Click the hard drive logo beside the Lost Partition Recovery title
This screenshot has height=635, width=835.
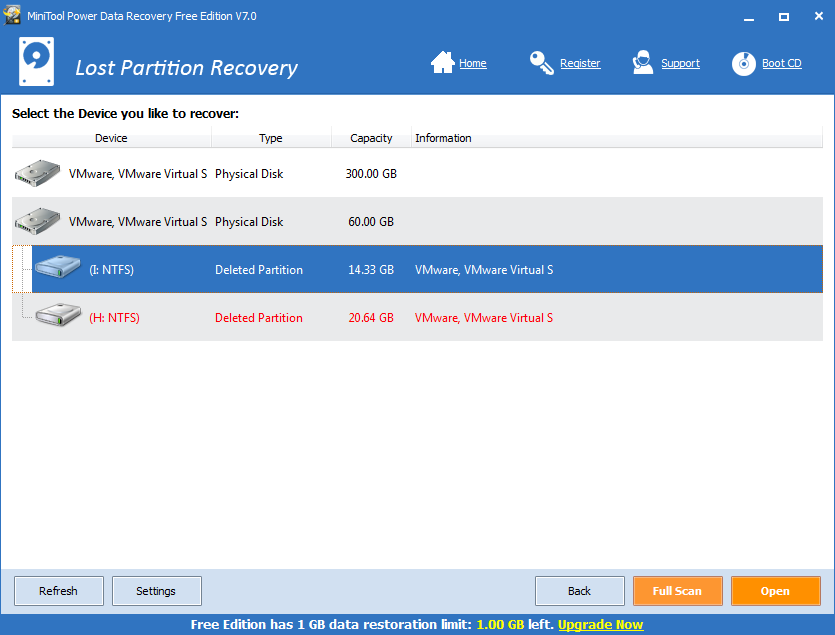[x=36, y=61]
